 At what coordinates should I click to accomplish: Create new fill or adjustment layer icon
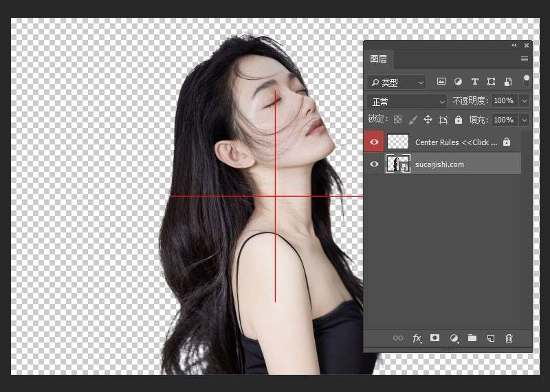[x=454, y=338]
